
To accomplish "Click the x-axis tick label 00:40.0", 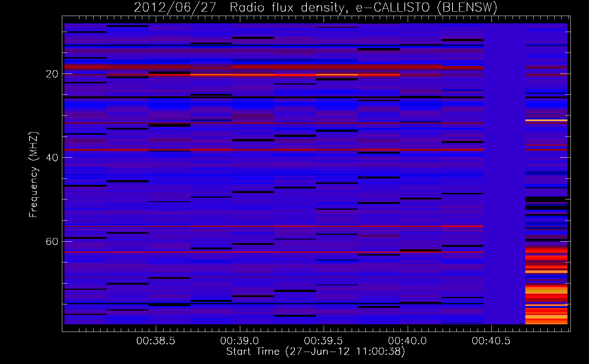I will click(407, 341).
